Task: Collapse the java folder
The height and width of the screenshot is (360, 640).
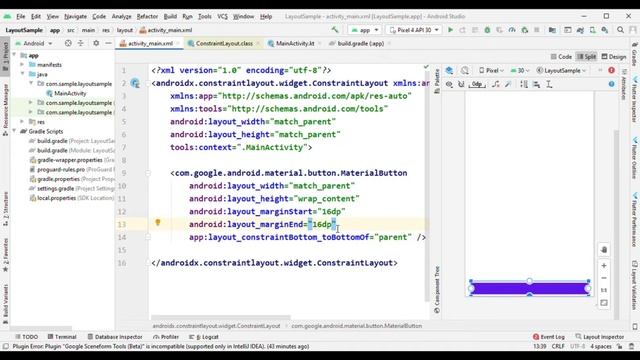Action: 22,74
